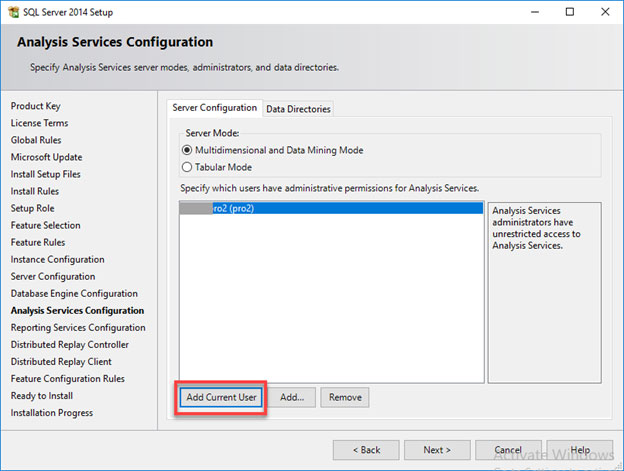Click Install Rules step in sidebar

pos(35,191)
